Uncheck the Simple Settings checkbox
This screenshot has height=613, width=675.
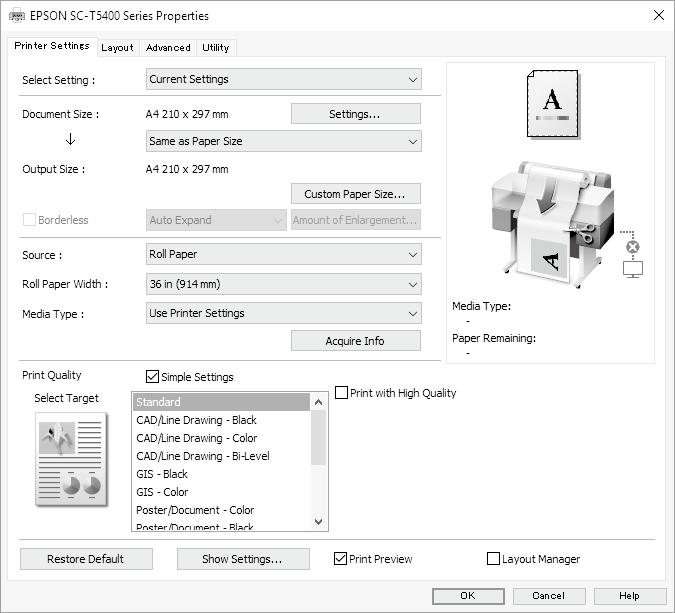coord(152,377)
